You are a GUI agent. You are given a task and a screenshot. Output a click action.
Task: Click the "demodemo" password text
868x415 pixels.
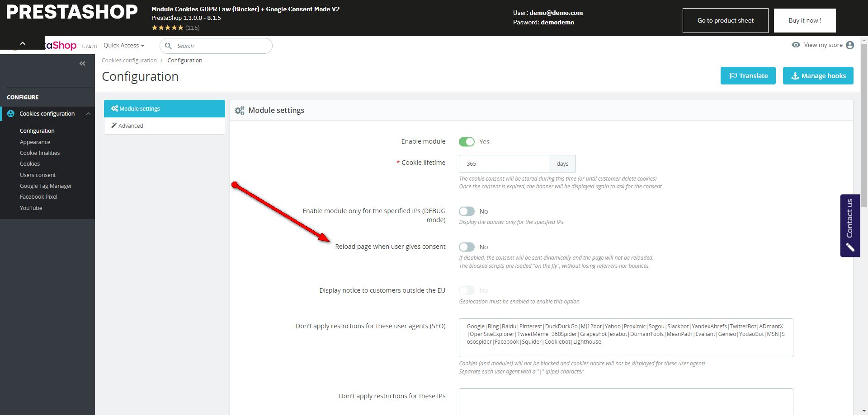coord(557,23)
